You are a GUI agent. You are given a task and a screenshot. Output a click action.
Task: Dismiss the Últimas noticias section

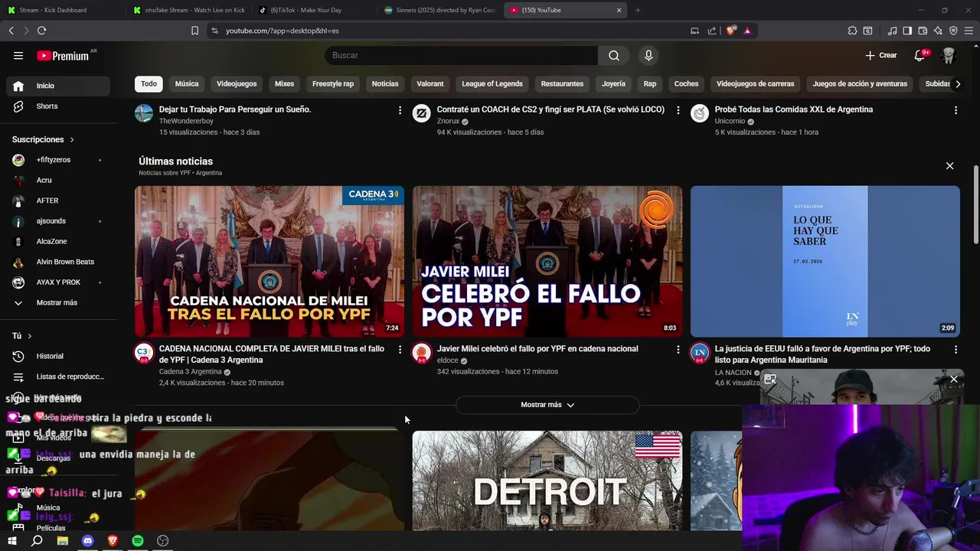949,165
